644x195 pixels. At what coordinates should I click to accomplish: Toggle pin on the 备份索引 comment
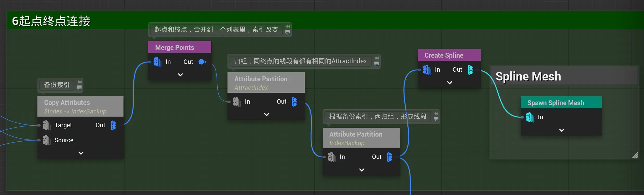[x=80, y=82]
